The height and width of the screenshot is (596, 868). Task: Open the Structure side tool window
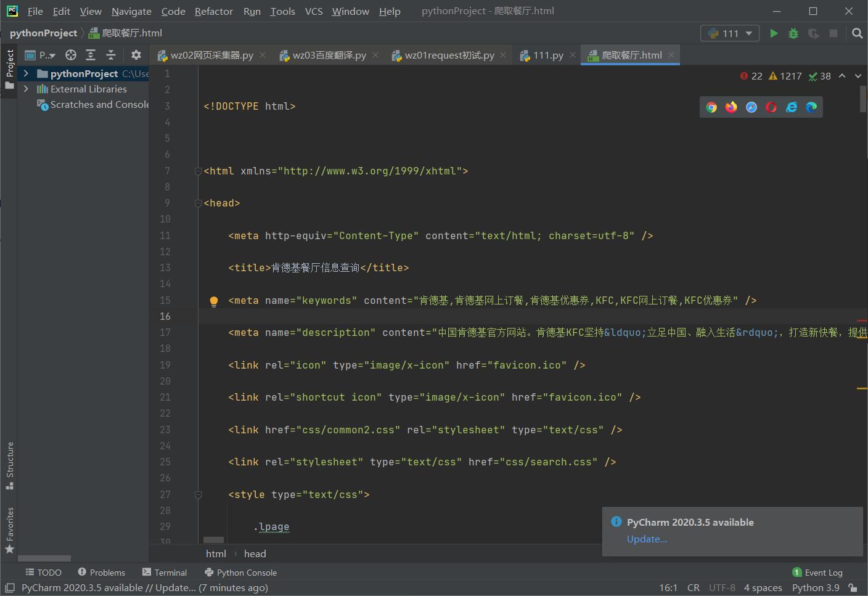pyautogui.click(x=9, y=465)
